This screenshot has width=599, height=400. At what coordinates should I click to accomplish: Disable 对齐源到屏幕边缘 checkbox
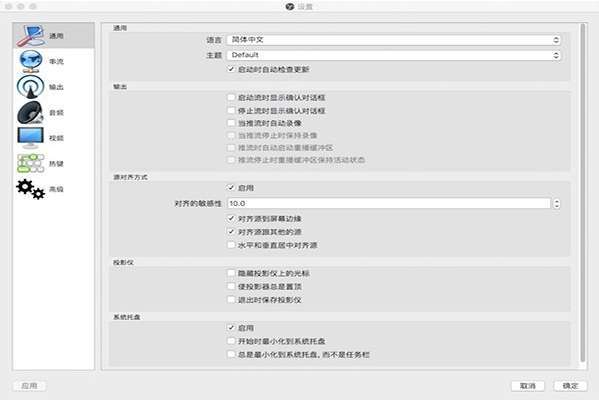(231, 219)
